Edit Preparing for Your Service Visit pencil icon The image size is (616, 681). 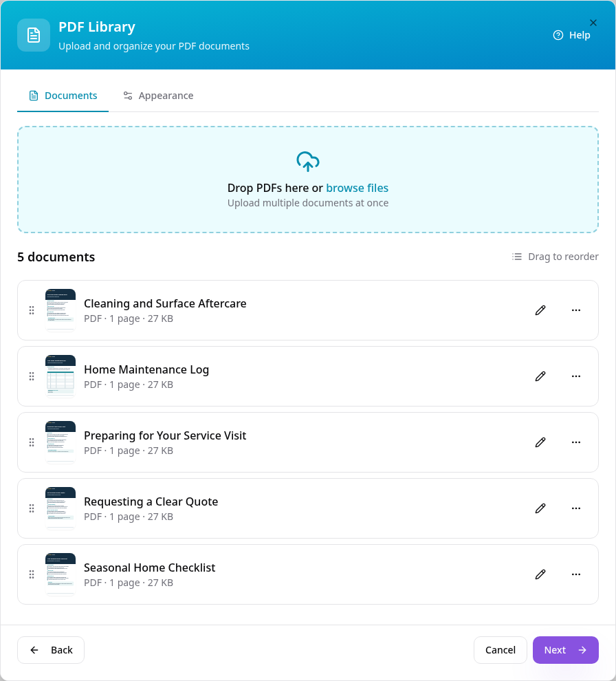[540, 442]
